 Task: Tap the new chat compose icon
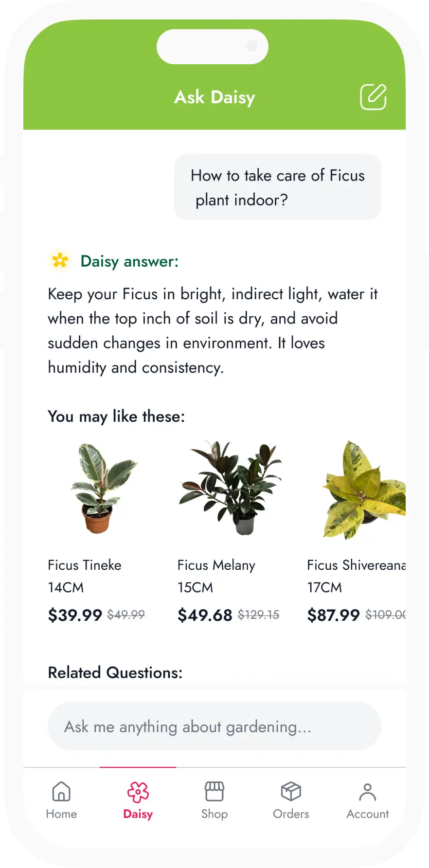(373, 97)
